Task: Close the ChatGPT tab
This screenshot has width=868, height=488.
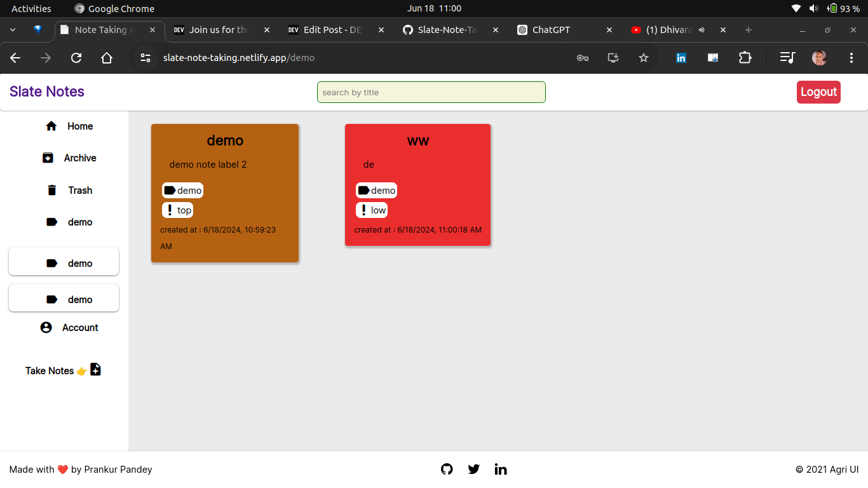Action: click(609, 30)
